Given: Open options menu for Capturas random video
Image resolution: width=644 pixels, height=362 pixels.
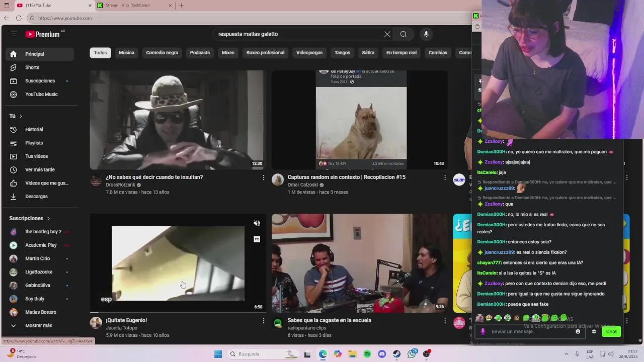Looking at the screenshot, I should point(445,177).
